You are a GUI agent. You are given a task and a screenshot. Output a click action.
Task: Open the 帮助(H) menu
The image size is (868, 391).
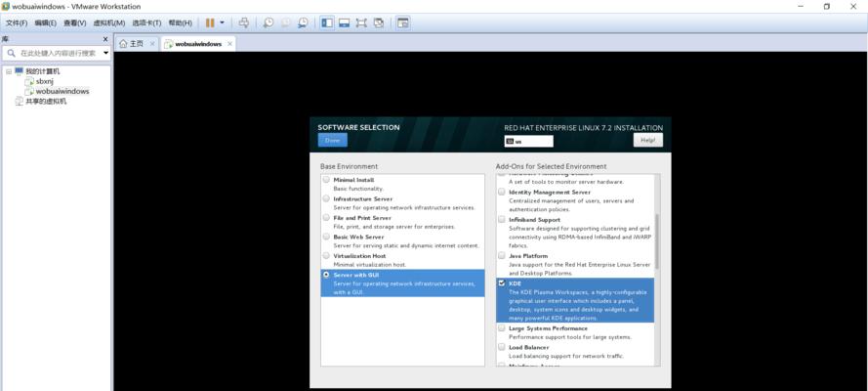pos(180,22)
